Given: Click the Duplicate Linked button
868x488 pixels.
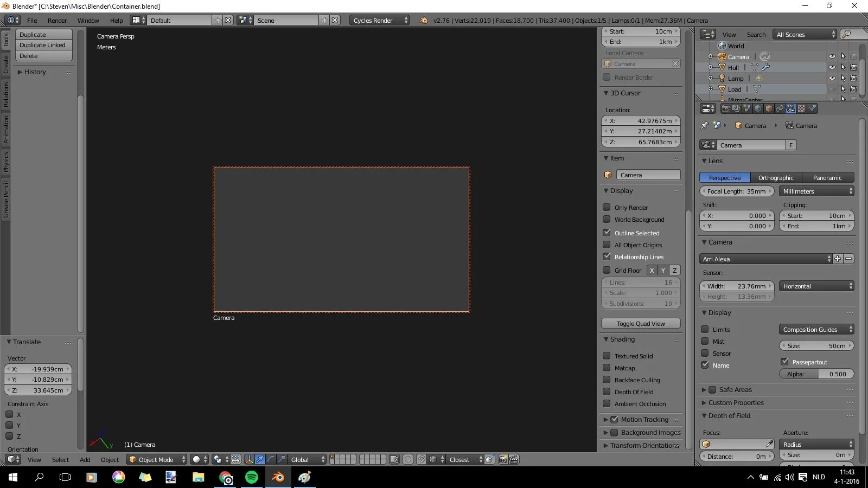Looking at the screenshot, I should (43, 45).
